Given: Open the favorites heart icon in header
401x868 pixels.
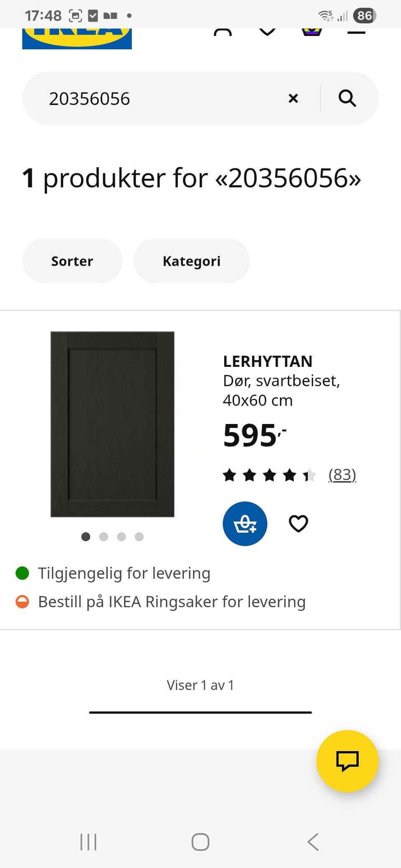Looking at the screenshot, I should (x=267, y=32).
